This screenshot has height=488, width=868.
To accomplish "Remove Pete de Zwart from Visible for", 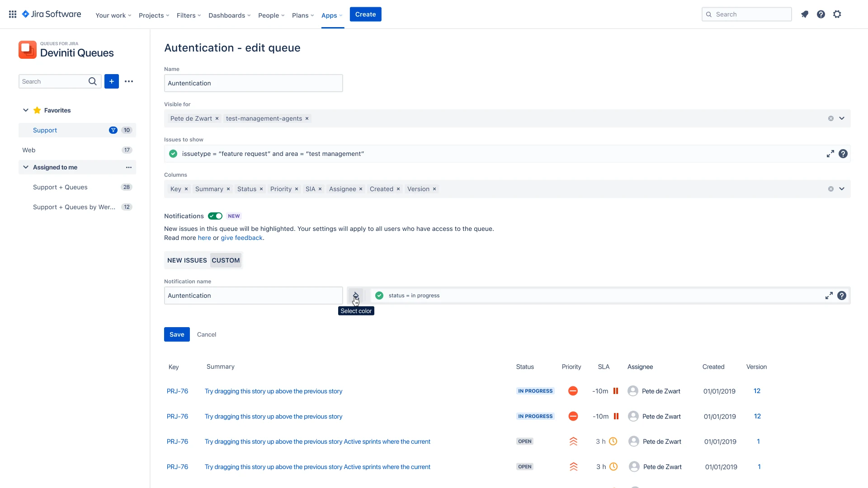I will pos(217,118).
